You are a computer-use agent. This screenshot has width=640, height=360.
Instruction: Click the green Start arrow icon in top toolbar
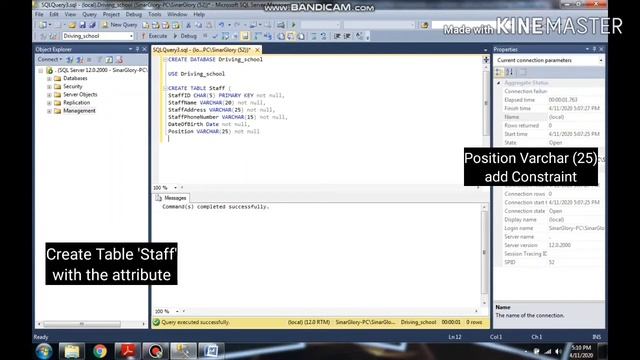293,25
